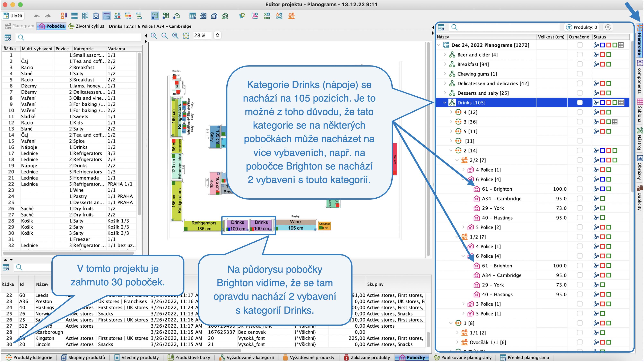
Task: Toggle the dimension measurement icon
Action: click(106, 16)
